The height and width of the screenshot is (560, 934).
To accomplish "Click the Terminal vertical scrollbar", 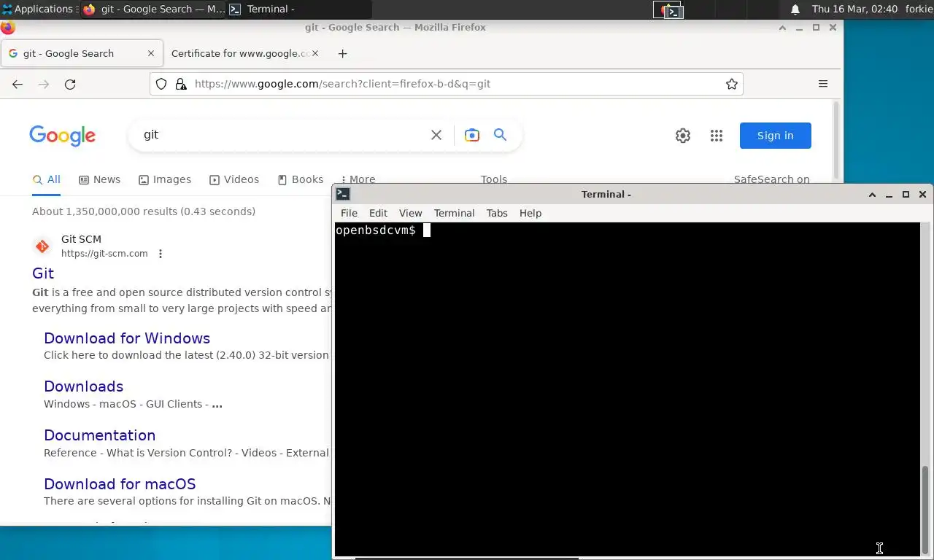I will (926, 390).
